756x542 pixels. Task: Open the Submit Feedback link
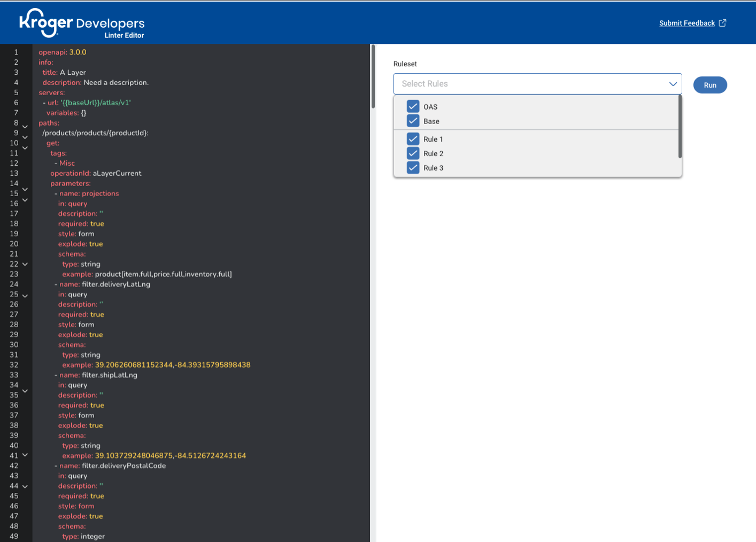687,23
